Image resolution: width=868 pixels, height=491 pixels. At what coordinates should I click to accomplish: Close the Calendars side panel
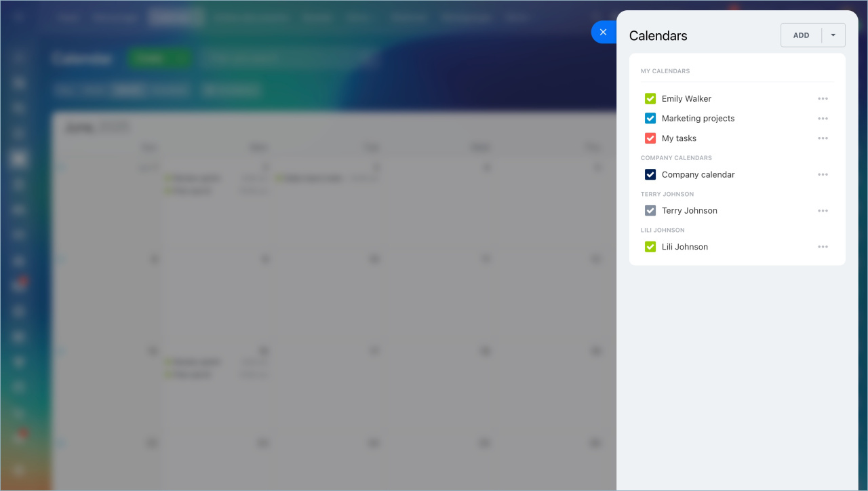pyautogui.click(x=603, y=32)
